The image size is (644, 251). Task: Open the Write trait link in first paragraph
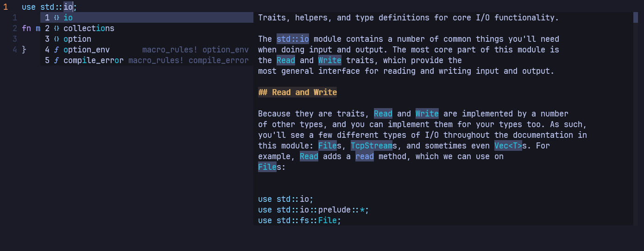pos(330,60)
